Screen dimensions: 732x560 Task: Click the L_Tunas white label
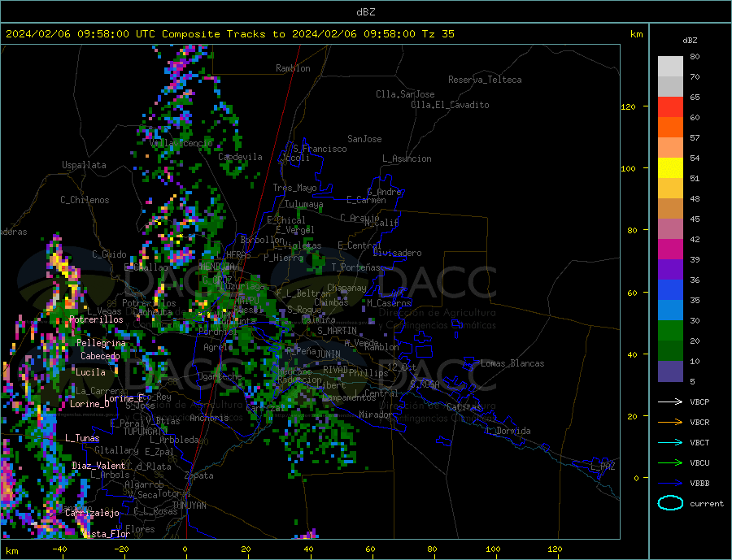click(x=82, y=438)
